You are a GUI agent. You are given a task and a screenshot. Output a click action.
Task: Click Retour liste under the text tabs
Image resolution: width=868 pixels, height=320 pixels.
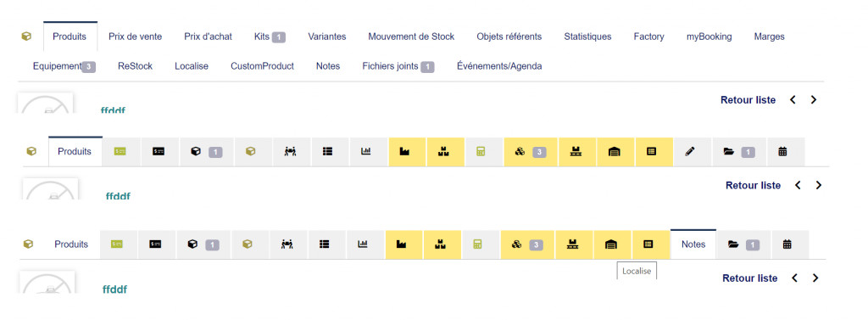pyautogui.click(x=748, y=100)
